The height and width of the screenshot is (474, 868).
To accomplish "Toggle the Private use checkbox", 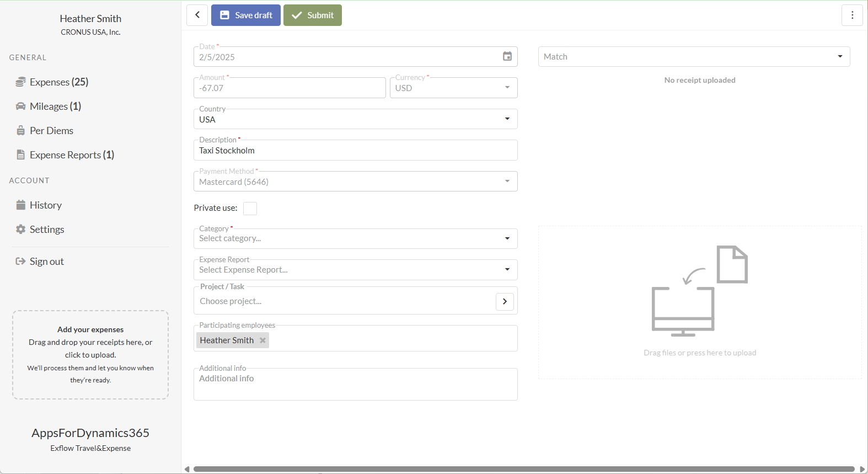I will click(x=250, y=208).
